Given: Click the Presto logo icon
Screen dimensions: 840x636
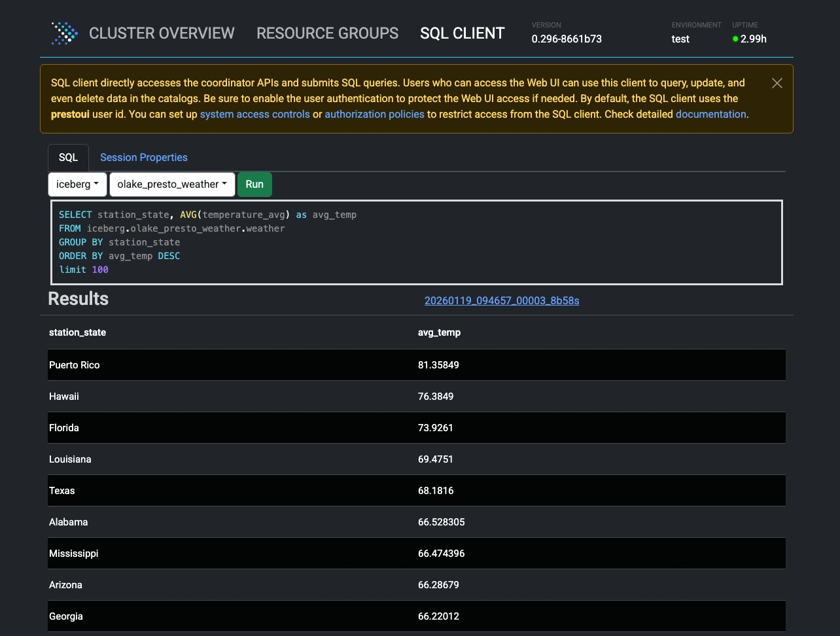Looking at the screenshot, I should 65,33.
